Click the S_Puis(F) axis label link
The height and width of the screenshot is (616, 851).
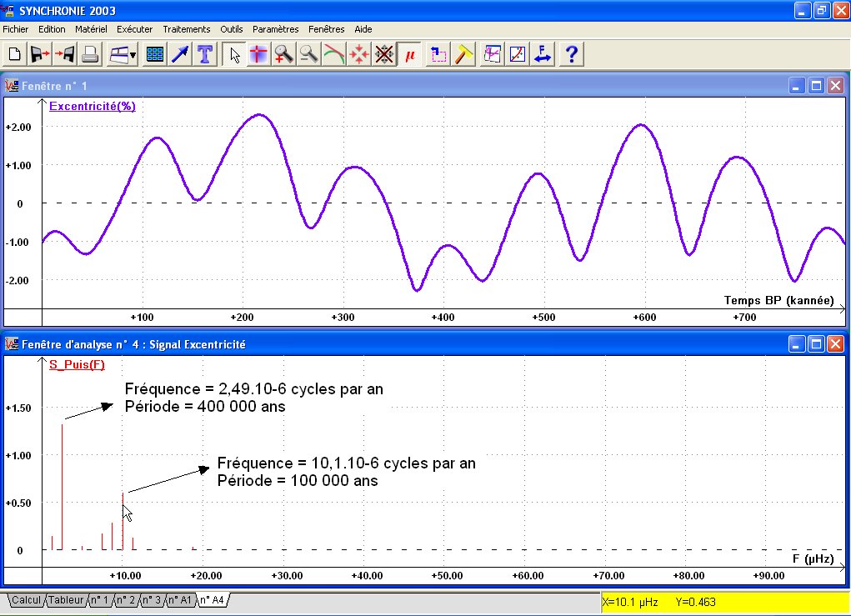point(77,364)
